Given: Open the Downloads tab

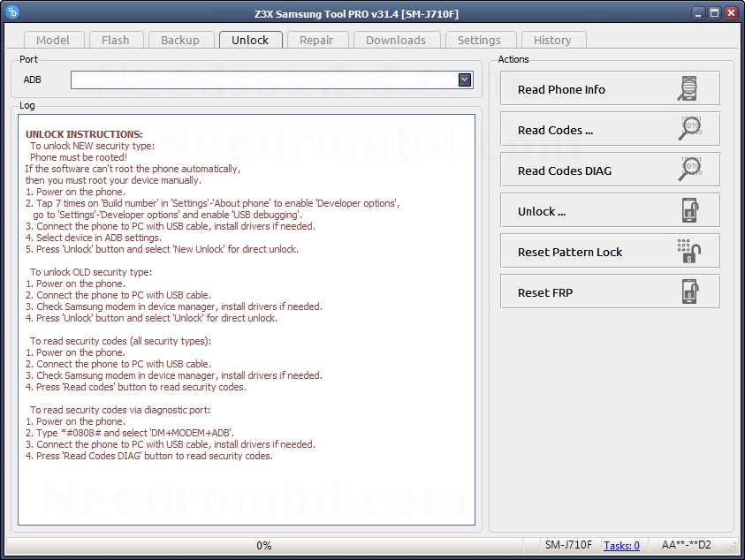Looking at the screenshot, I should click(396, 40).
